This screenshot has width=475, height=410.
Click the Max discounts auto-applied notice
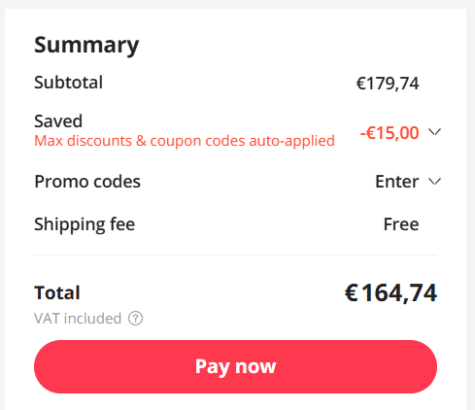click(x=184, y=141)
